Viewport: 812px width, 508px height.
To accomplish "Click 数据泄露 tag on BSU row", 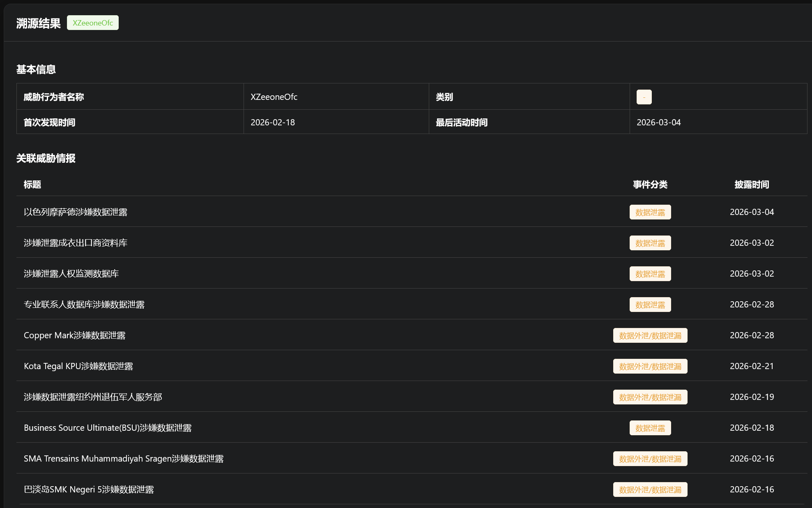I will tap(650, 428).
